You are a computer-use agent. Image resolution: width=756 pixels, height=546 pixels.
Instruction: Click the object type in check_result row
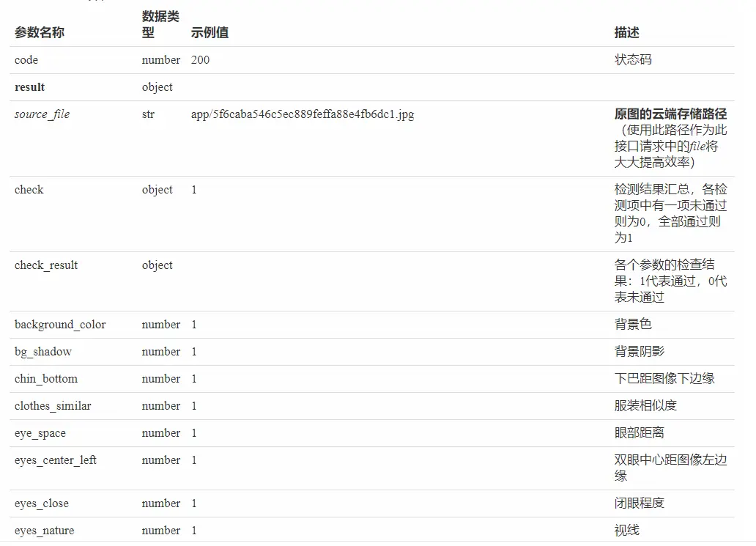(x=157, y=265)
